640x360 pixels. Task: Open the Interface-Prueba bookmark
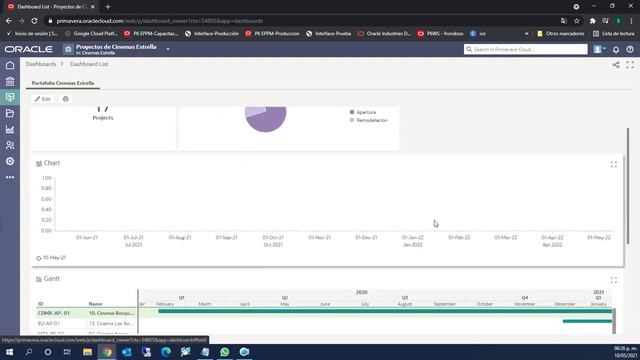tap(329, 33)
